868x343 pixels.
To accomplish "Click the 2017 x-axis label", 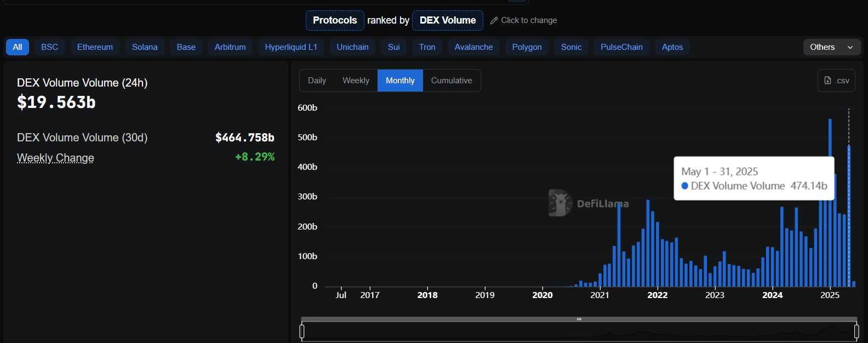I will [370, 295].
